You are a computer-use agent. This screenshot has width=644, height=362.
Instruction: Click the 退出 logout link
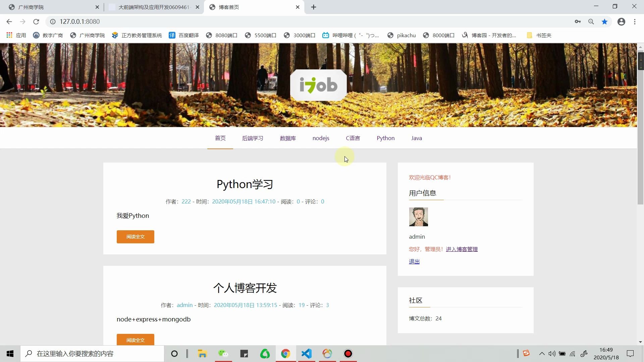(x=414, y=261)
